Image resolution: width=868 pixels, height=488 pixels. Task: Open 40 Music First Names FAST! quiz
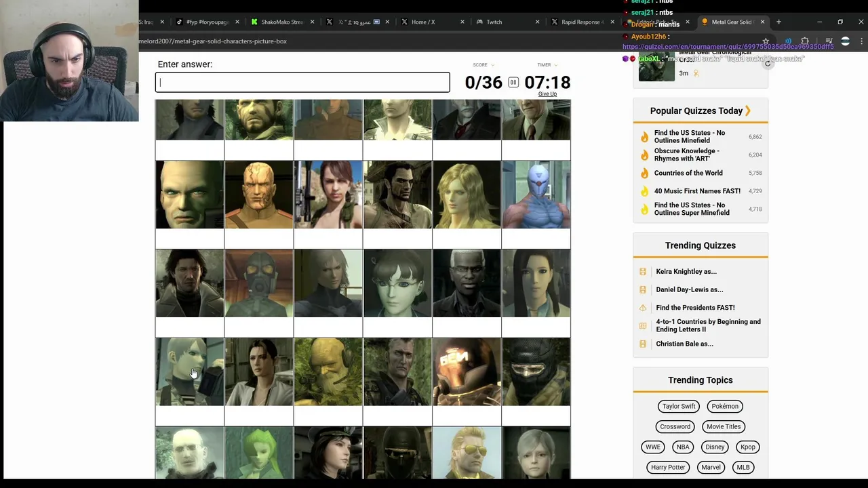(x=697, y=191)
